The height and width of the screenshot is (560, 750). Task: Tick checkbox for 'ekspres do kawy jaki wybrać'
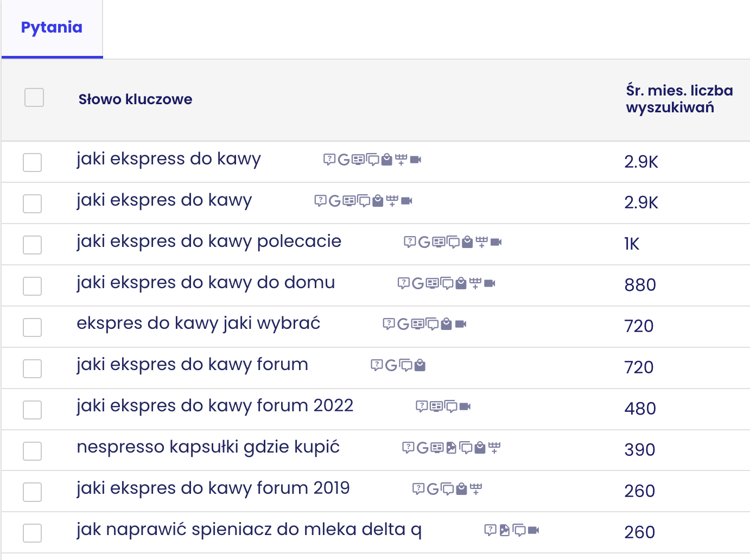(33, 327)
